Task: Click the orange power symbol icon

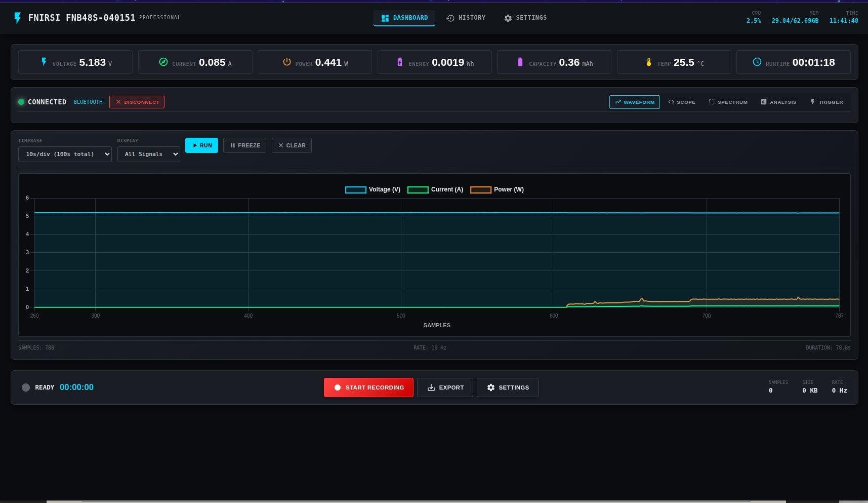Action: [x=286, y=62]
